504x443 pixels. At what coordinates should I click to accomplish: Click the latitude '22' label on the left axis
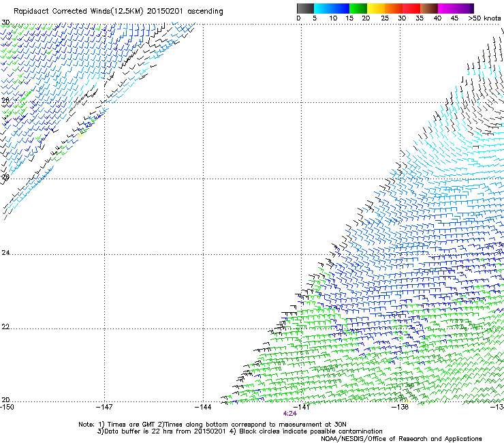(5, 327)
